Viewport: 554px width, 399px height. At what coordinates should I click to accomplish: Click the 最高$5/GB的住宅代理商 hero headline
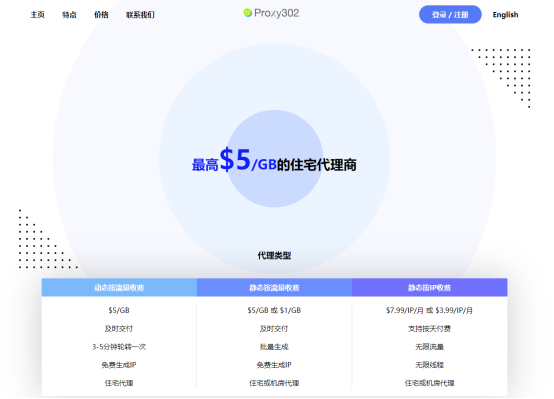tap(274, 160)
